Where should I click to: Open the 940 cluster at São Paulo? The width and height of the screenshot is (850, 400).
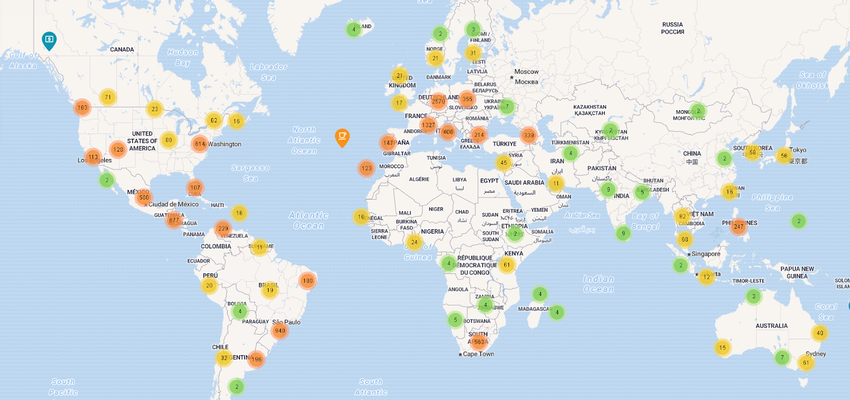point(280,331)
